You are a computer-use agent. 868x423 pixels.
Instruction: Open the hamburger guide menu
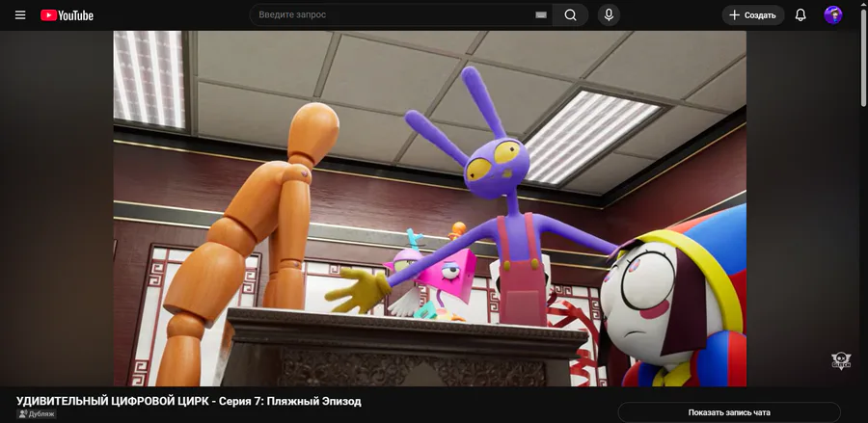click(x=20, y=14)
